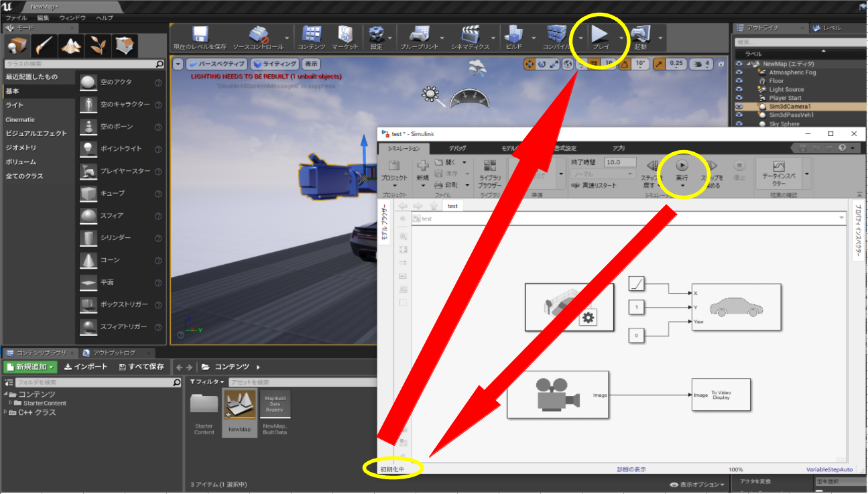The image size is (868, 494).
Task: Open Data Inspector (データインスペクター) in Simulink
Action: tap(778, 174)
